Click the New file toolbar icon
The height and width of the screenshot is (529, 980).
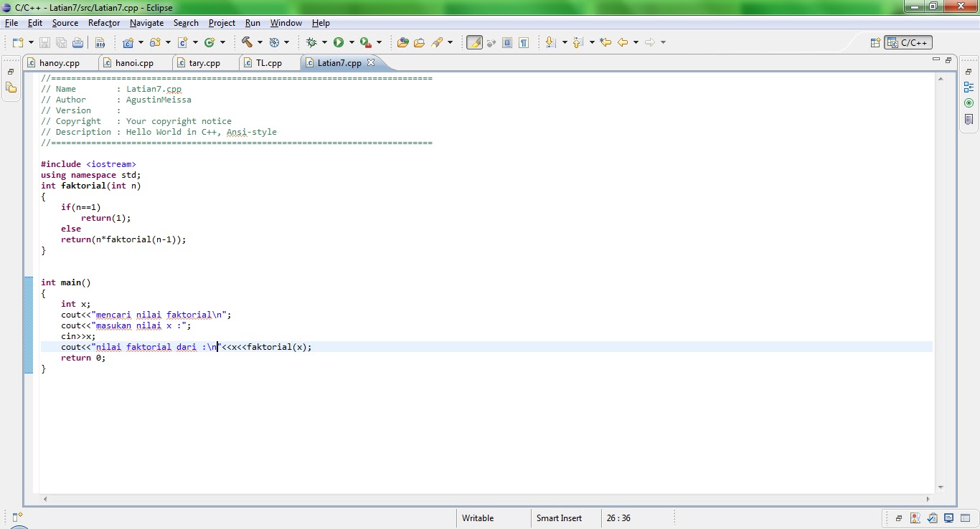18,43
